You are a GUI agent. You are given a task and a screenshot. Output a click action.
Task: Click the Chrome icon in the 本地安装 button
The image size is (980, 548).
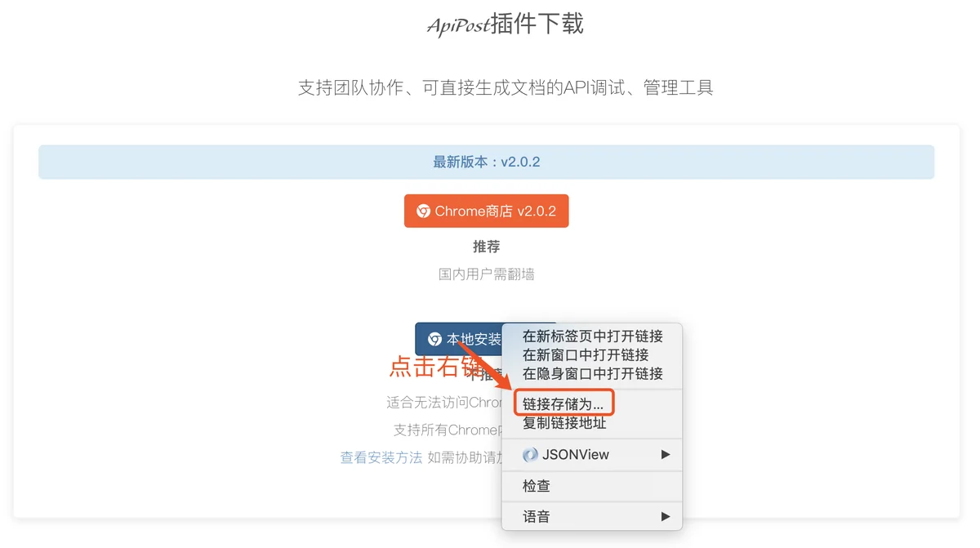[434, 339]
